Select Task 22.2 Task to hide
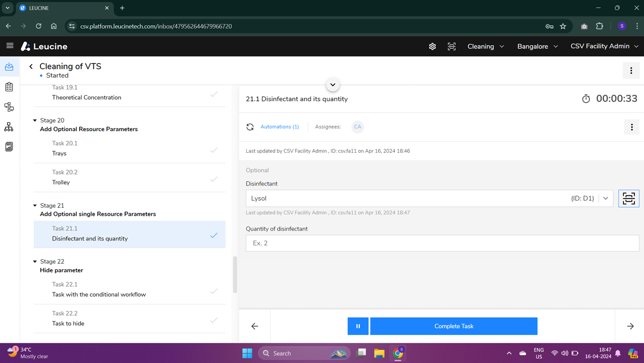 pyautogui.click(x=130, y=319)
